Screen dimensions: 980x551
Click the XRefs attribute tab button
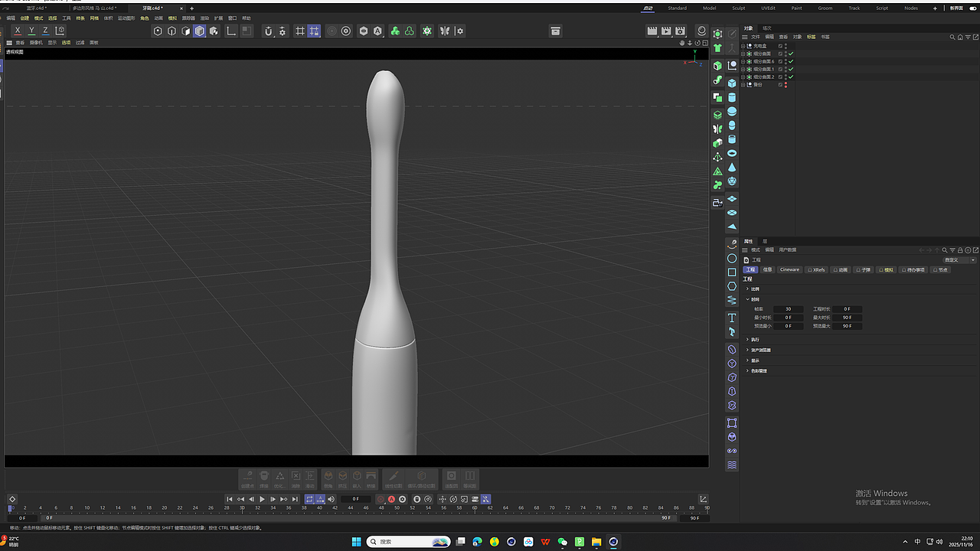(x=817, y=269)
